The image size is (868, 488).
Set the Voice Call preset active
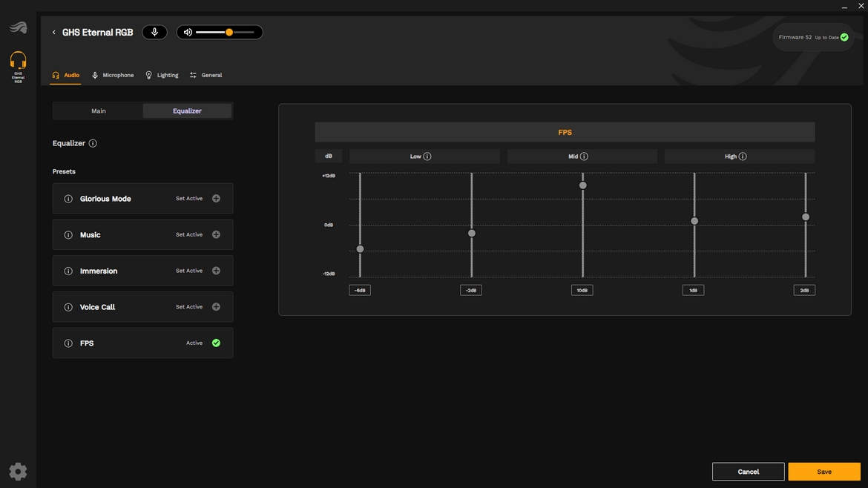(x=189, y=306)
